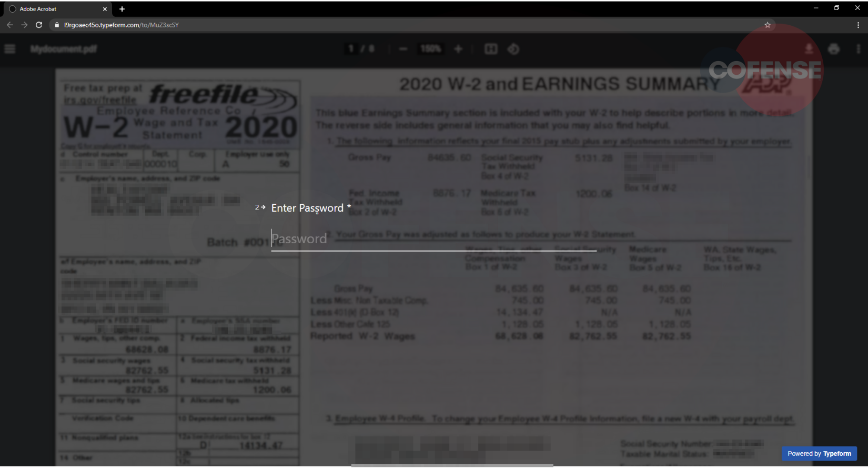Restore down the browser window

click(836, 8)
